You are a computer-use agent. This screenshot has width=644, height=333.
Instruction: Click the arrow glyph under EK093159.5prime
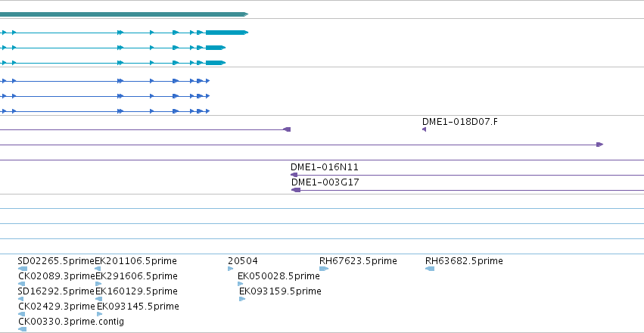(x=242, y=299)
